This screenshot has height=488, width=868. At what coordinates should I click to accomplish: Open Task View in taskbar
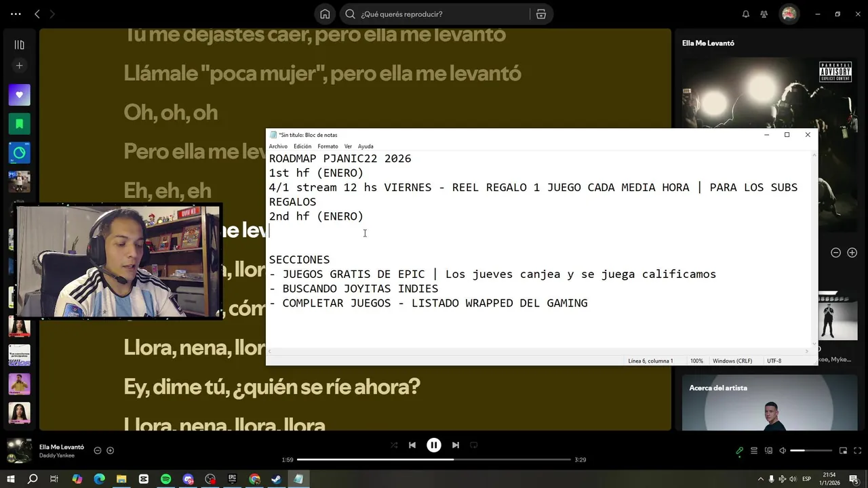(x=54, y=479)
